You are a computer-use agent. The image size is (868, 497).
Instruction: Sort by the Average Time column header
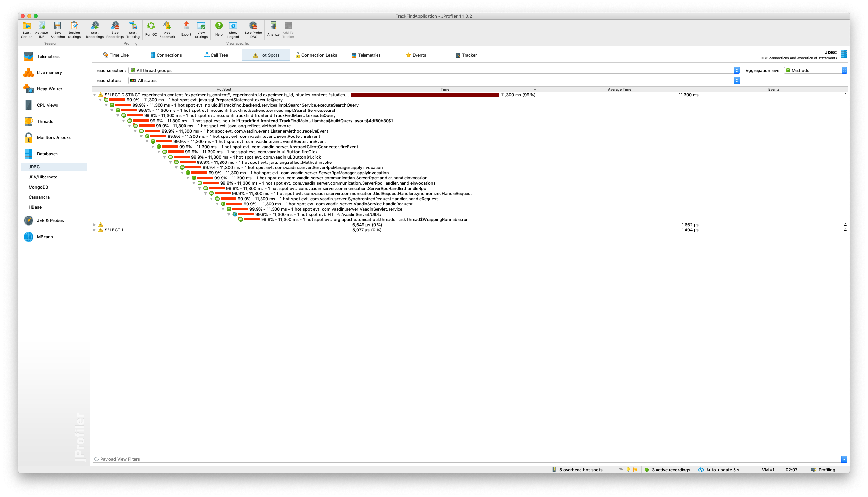[x=619, y=89]
